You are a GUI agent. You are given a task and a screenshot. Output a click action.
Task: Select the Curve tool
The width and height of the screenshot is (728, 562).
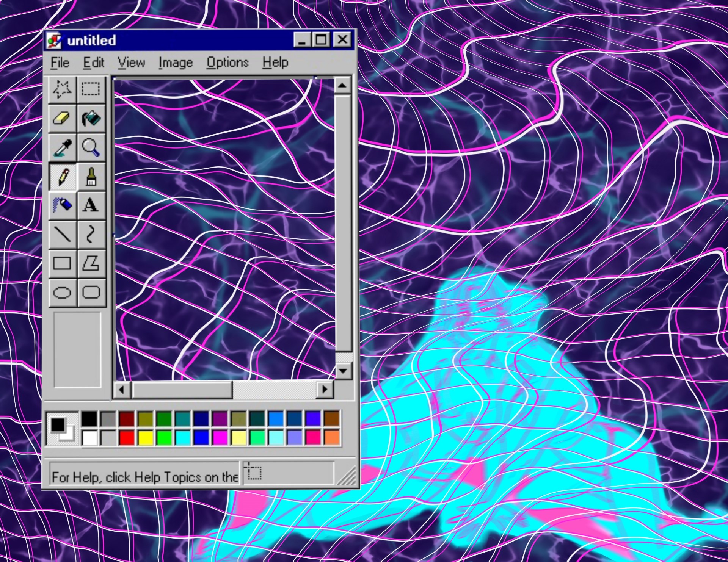91,234
